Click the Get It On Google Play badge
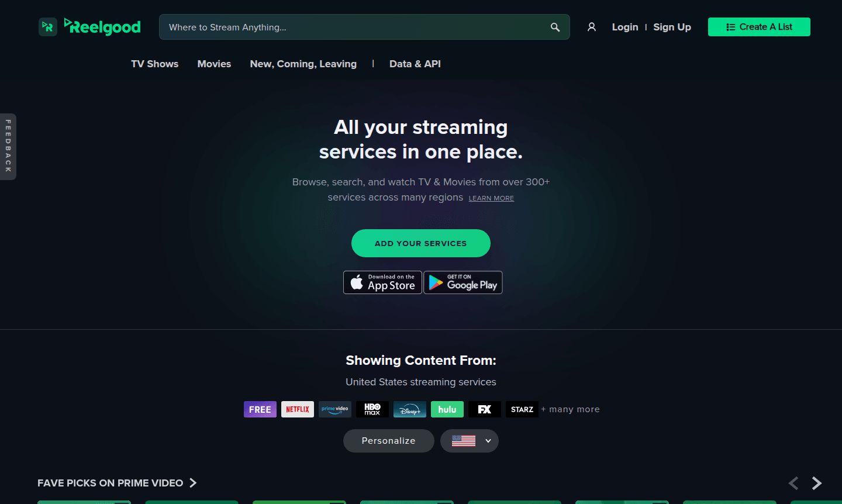The width and height of the screenshot is (842, 504). [463, 282]
